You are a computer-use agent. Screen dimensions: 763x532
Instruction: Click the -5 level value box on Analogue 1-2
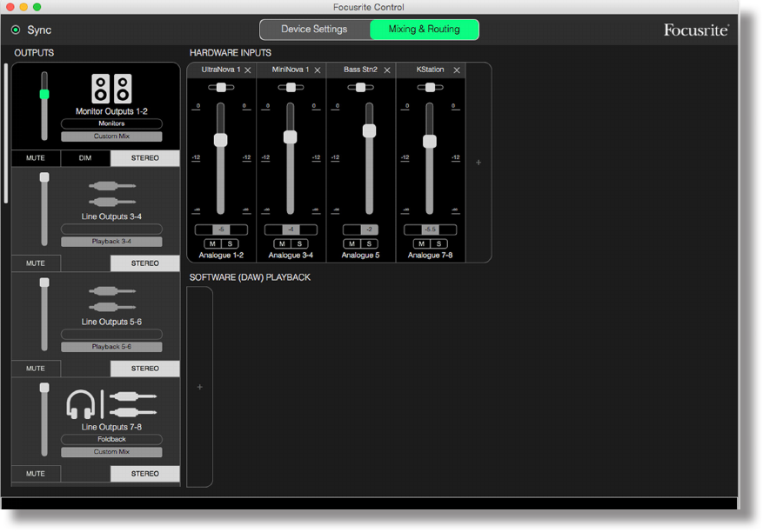tap(221, 229)
